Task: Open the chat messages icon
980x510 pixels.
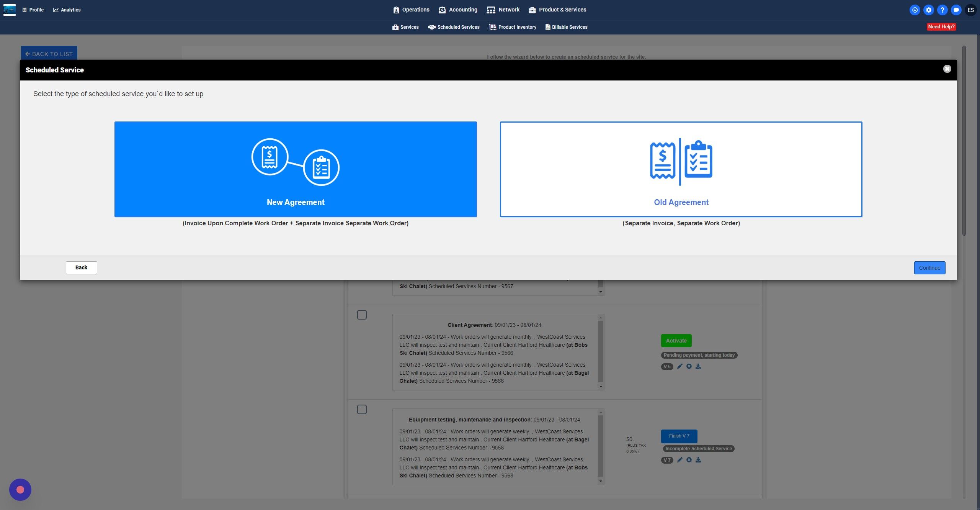Action: click(x=956, y=10)
